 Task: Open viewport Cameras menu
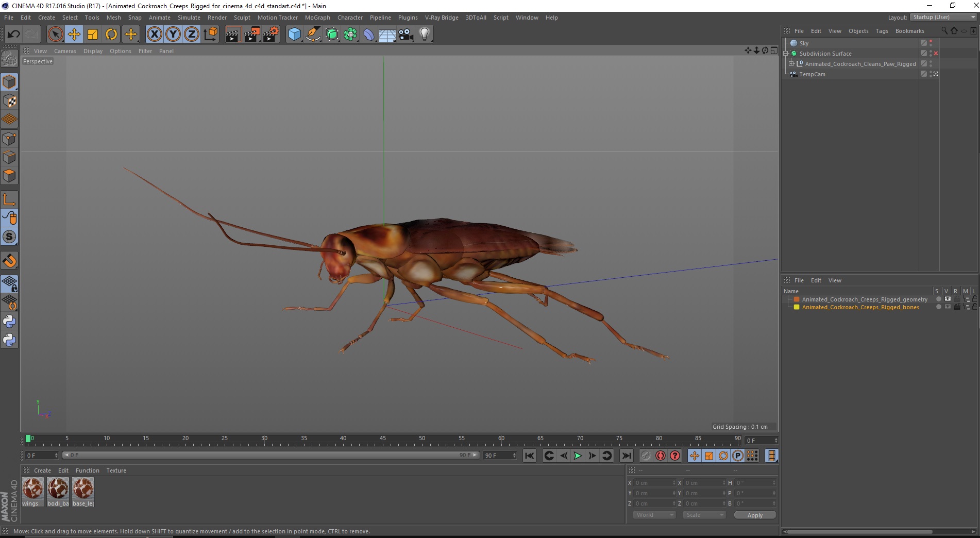coord(65,51)
